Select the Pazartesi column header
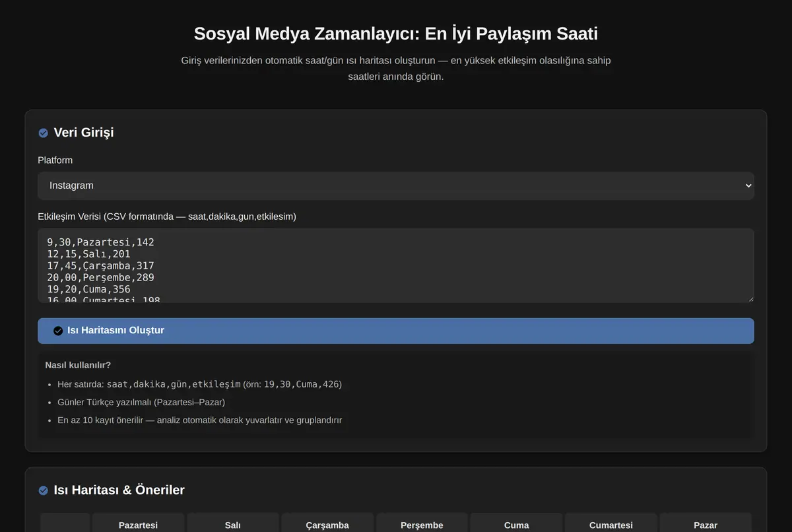This screenshot has height=532, width=792. point(139,525)
